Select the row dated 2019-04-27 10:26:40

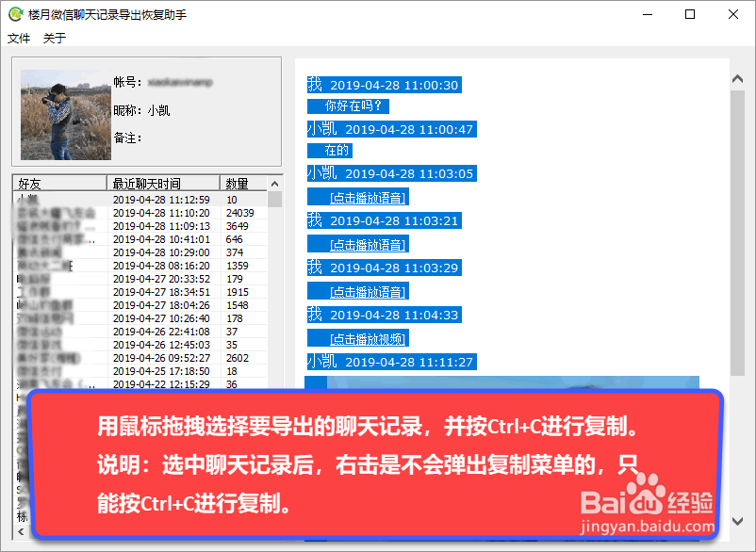point(140,318)
